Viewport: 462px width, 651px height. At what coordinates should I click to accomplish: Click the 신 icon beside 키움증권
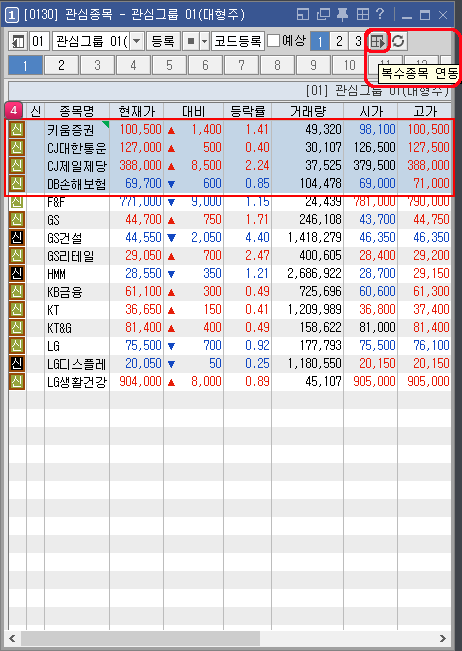tap(17, 130)
